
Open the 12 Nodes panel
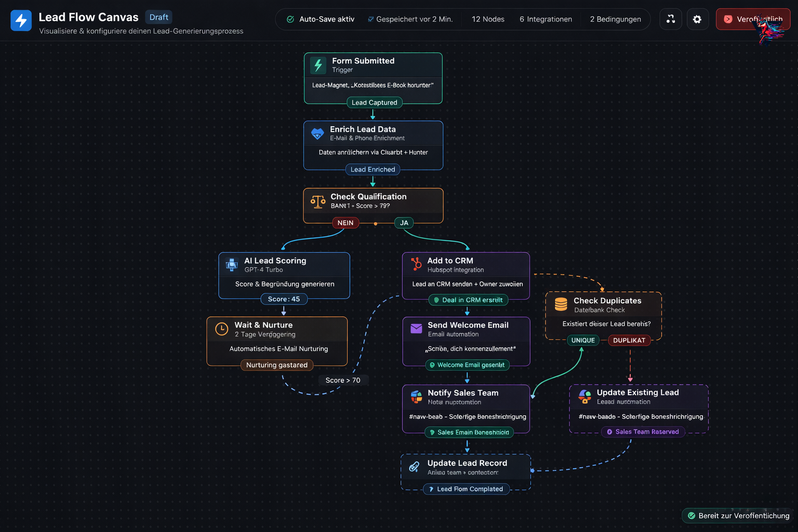click(x=488, y=19)
